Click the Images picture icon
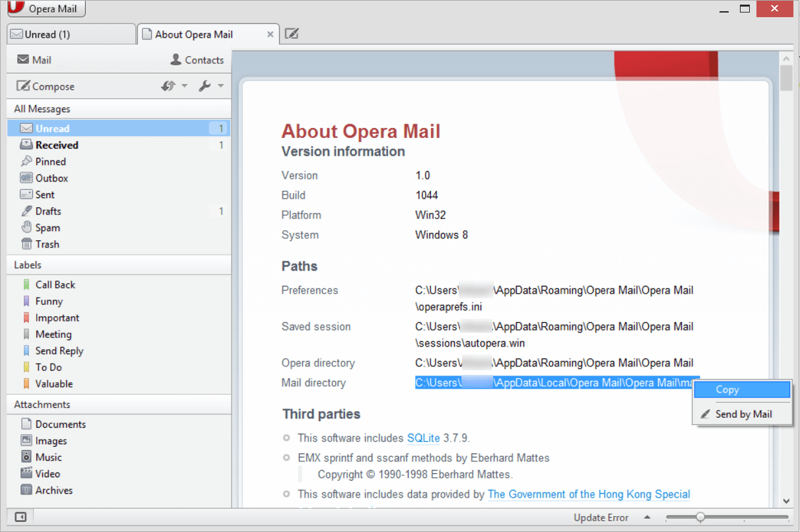 pos(26,440)
